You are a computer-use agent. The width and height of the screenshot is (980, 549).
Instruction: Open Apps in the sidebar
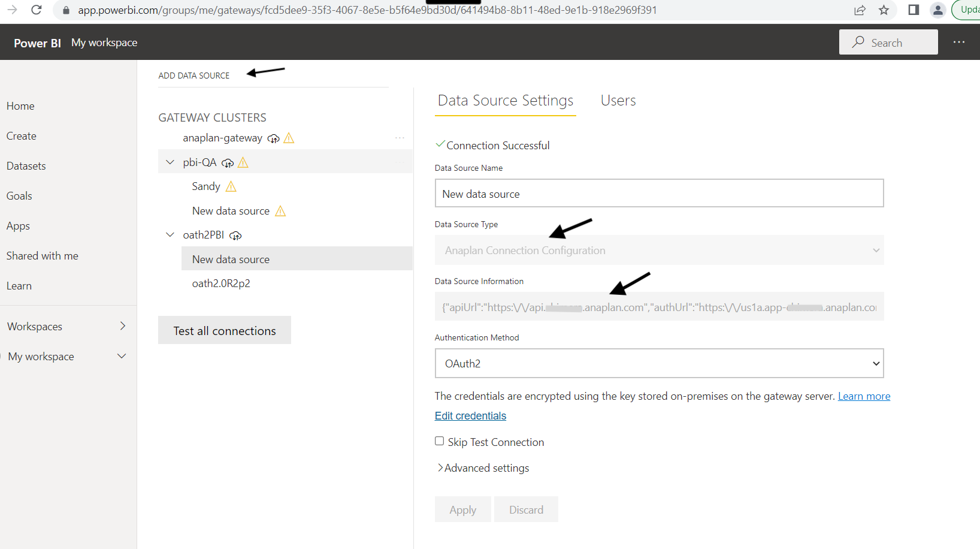(x=18, y=226)
